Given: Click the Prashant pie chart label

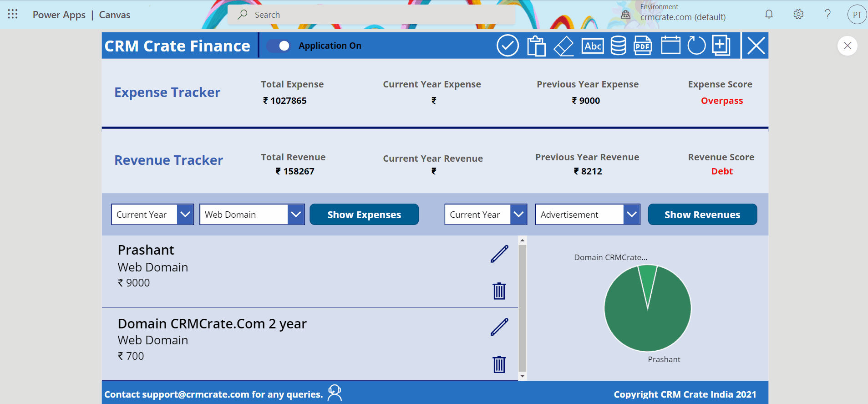Looking at the screenshot, I should (664, 359).
